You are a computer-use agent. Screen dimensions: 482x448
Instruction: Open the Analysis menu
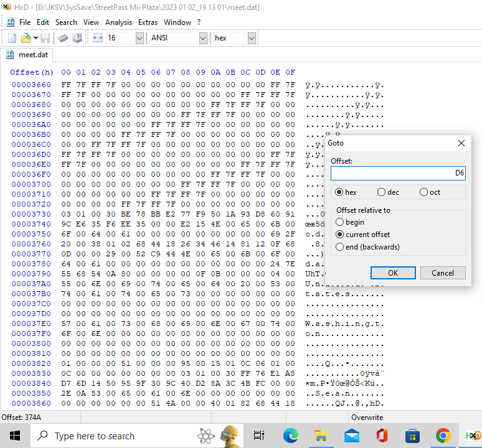(118, 22)
